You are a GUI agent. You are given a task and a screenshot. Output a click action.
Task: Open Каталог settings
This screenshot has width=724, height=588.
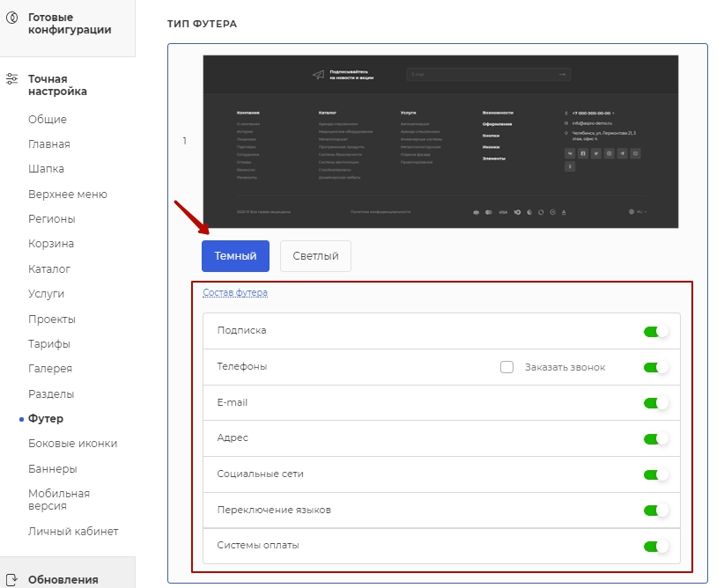(49, 269)
